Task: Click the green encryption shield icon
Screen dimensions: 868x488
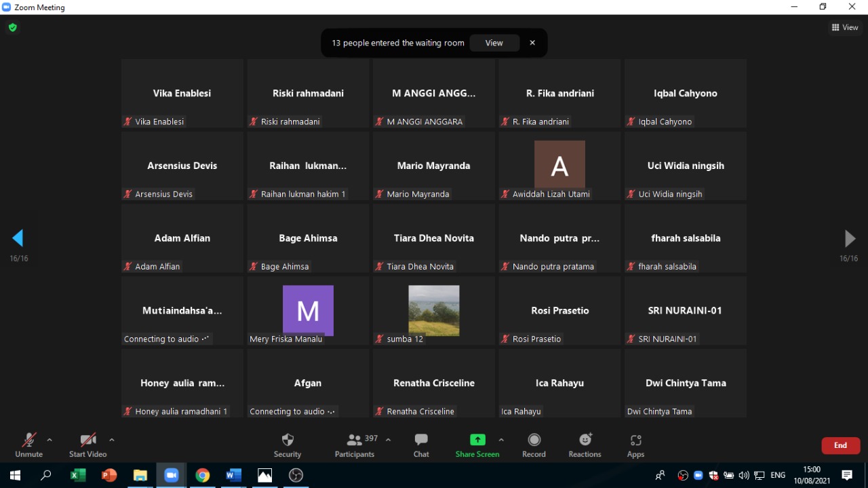Action: click(13, 28)
